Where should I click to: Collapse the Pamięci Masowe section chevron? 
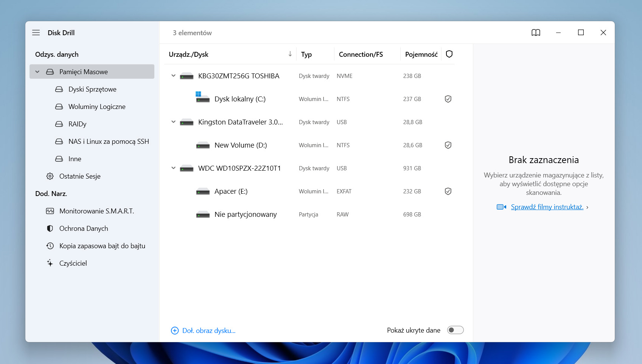pos(37,72)
